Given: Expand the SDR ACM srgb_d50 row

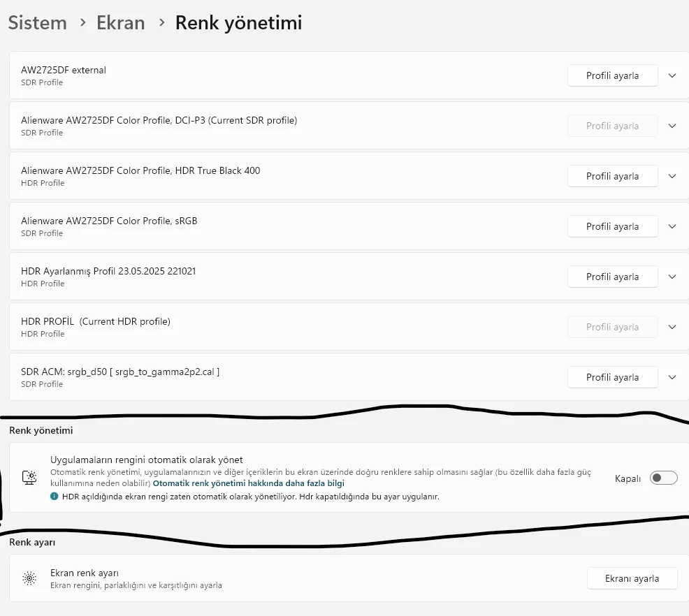Looking at the screenshot, I should coord(672,377).
